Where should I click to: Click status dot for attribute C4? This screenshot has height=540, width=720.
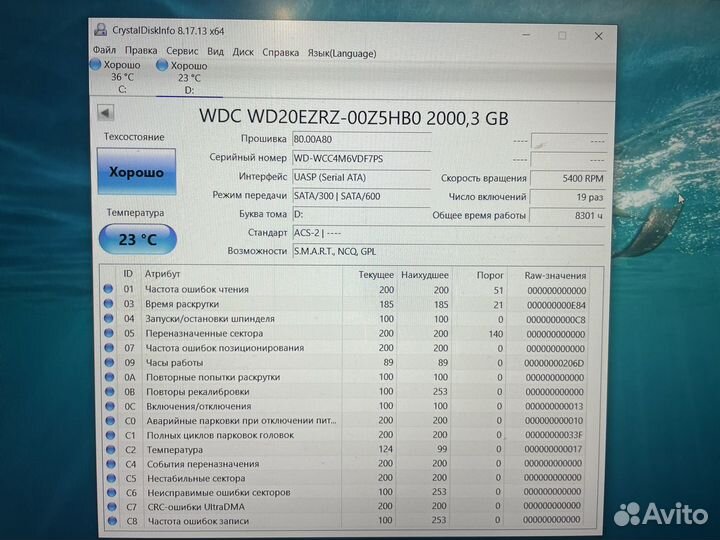(111, 464)
